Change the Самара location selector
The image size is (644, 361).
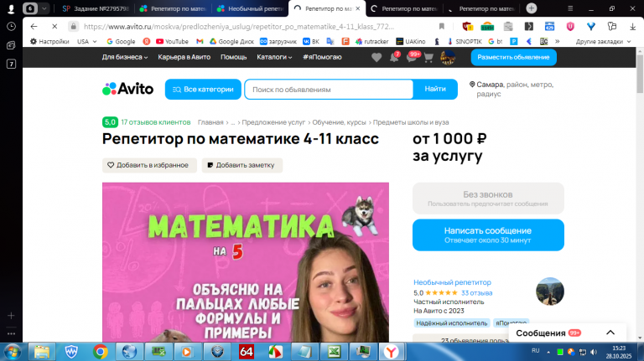click(511, 89)
